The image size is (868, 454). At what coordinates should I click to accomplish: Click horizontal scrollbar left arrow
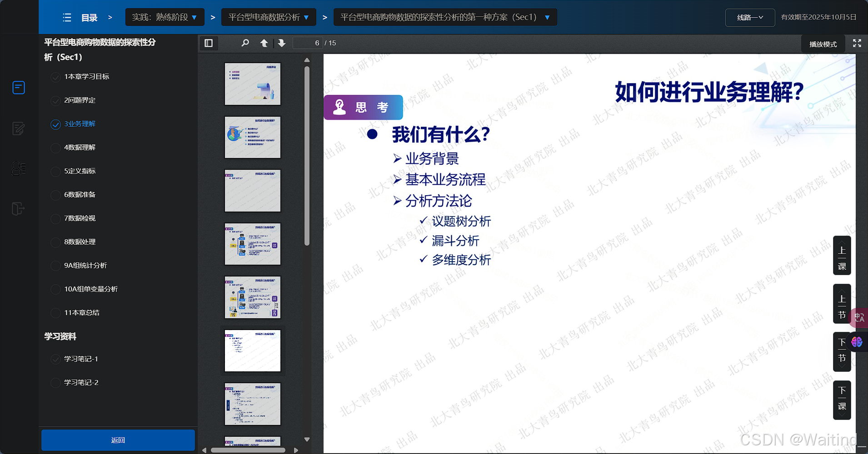(205, 450)
